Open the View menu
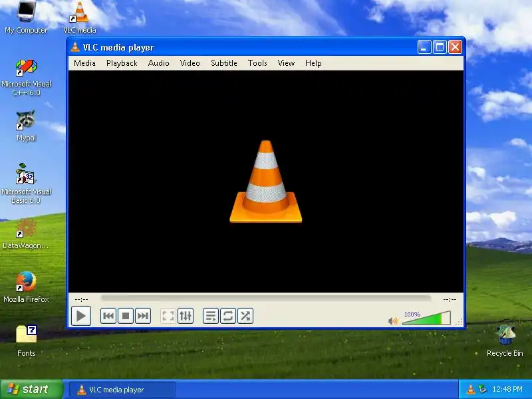This screenshot has width=532, height=399. pos(286,63)
